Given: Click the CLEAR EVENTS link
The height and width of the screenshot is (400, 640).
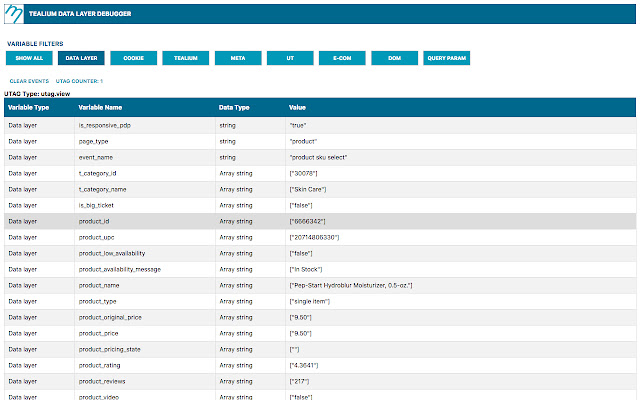Looking at the screenshot, I should [29, 81].
